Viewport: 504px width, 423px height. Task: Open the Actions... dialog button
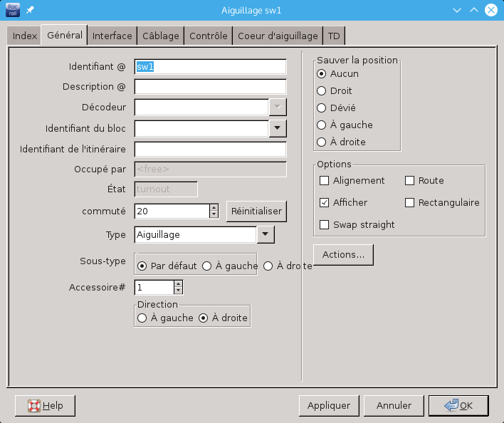343,254
